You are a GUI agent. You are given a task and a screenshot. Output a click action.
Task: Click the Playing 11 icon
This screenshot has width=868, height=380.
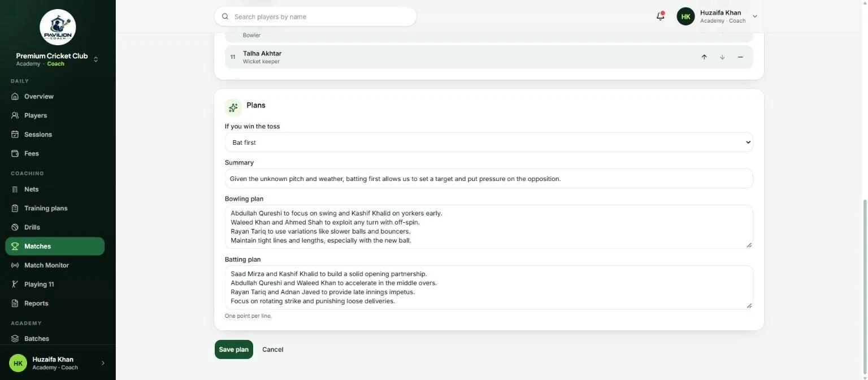(15, 284)
